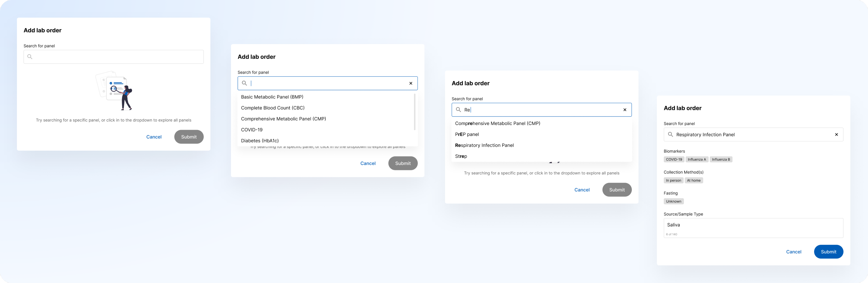Viewport: 868px width, 283px height.
Task: Click the blue Submit button
Action: [x=828, y=252]
